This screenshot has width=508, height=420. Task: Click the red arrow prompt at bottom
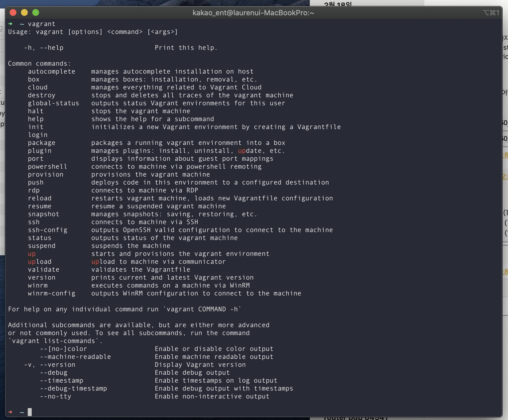[x=10, y=412]
